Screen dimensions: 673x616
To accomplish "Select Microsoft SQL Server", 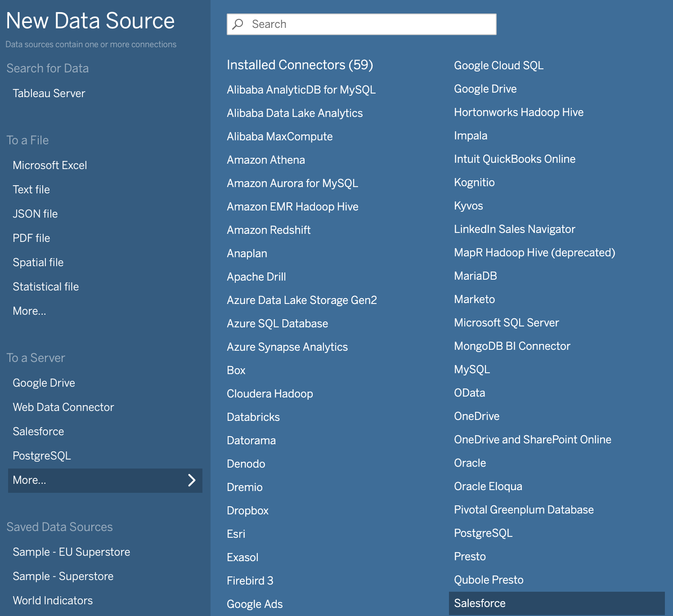I will (506, 323).
